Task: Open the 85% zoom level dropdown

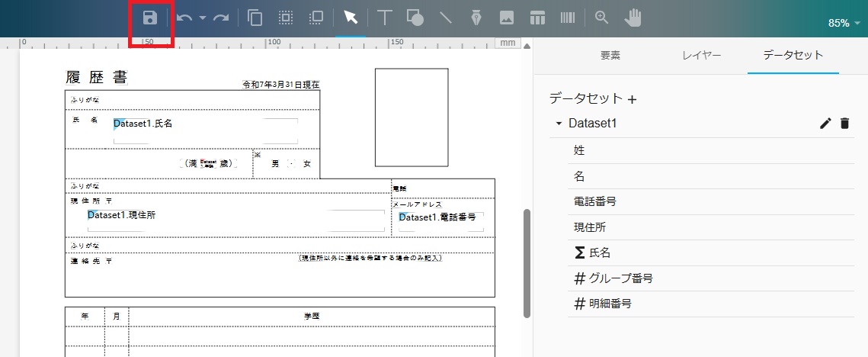Action: 844,23
